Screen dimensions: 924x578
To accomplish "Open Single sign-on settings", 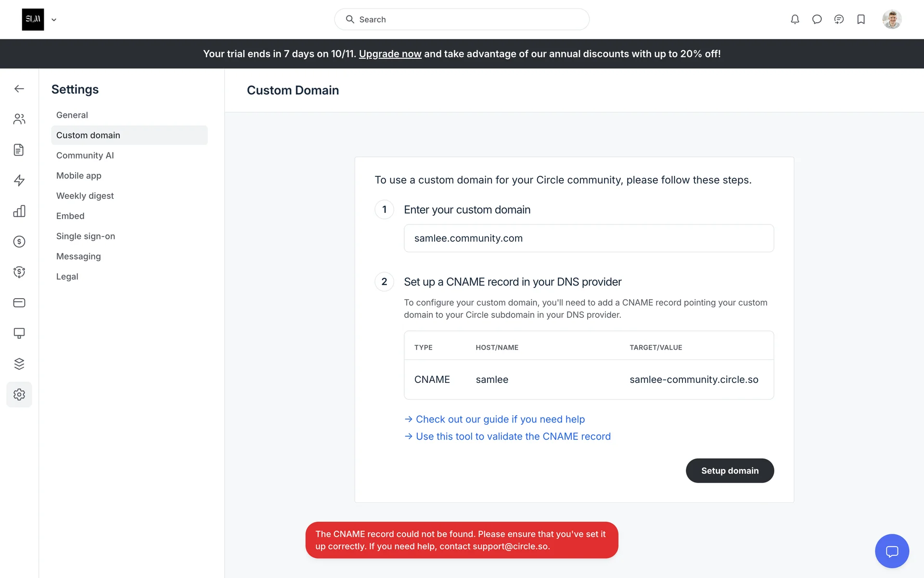I will (x=86, y=236).
